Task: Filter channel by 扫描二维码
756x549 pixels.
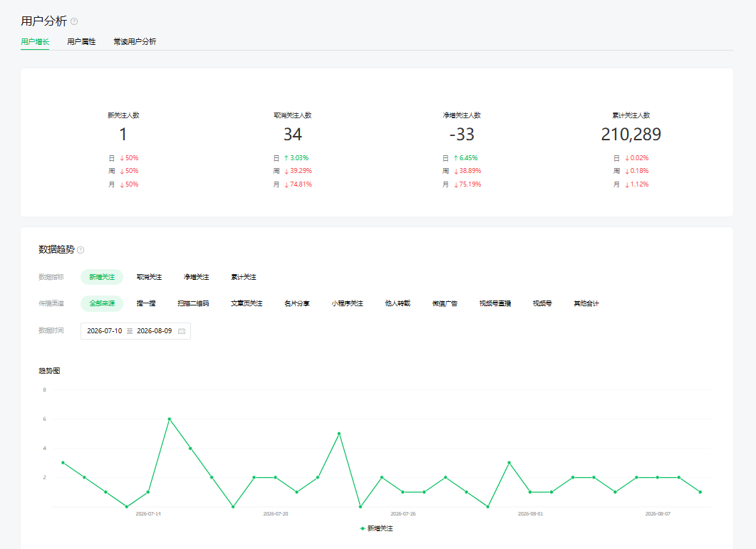Action: coord(193,303)
